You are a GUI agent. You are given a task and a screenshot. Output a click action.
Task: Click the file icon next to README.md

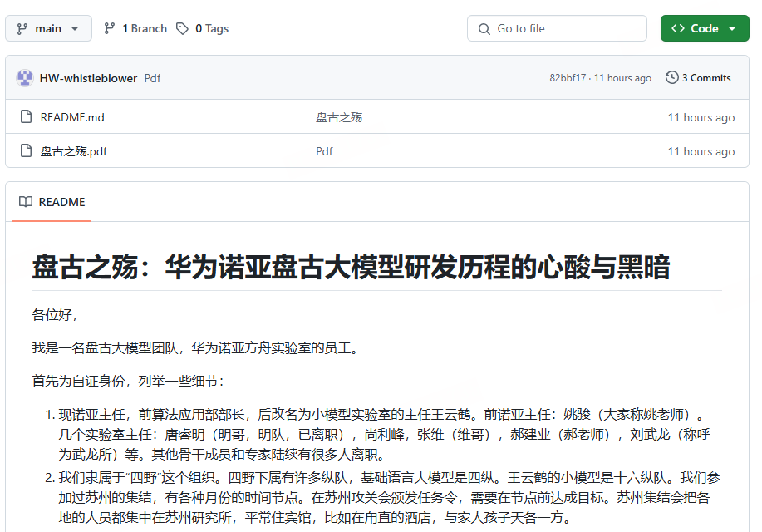click(27, 116)
